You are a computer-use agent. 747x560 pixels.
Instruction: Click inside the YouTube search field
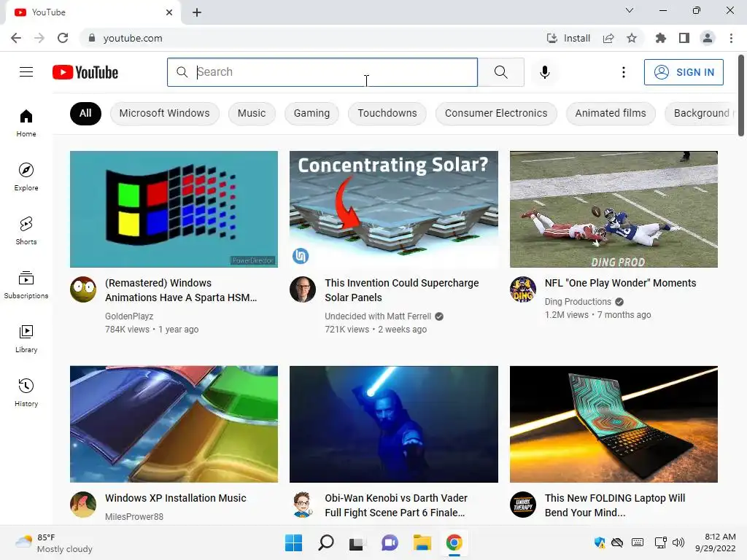click(322, 72)
